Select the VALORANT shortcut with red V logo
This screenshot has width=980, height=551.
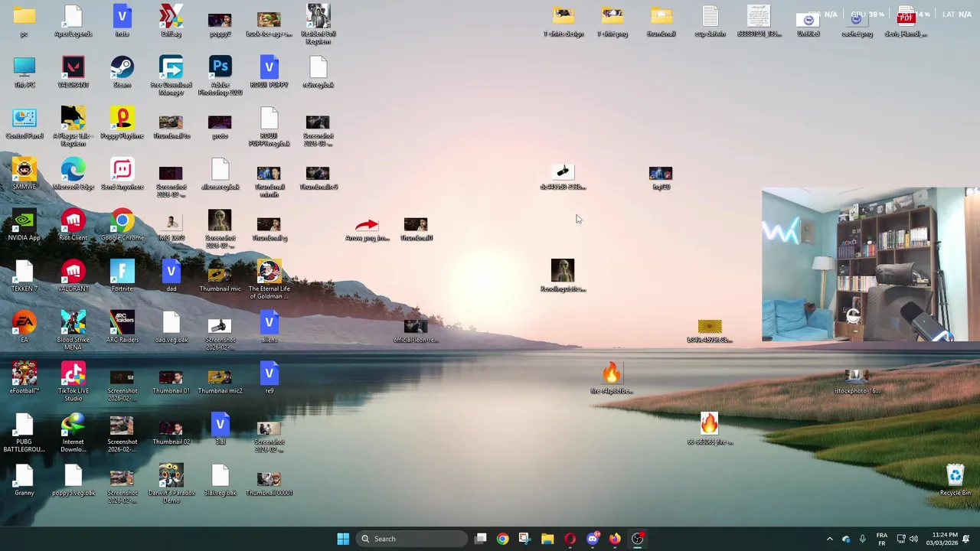tap(73, 72)
